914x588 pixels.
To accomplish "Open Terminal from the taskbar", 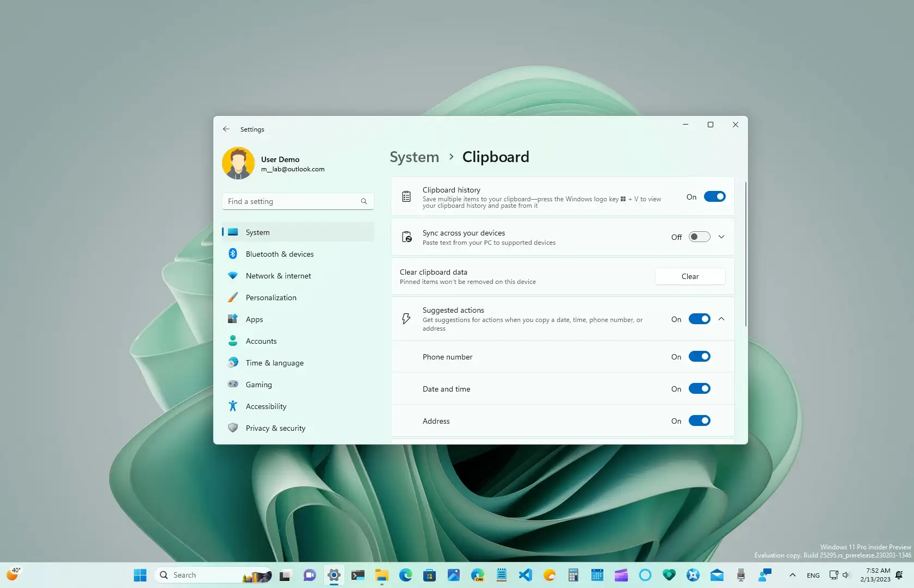I will [357, 575].
